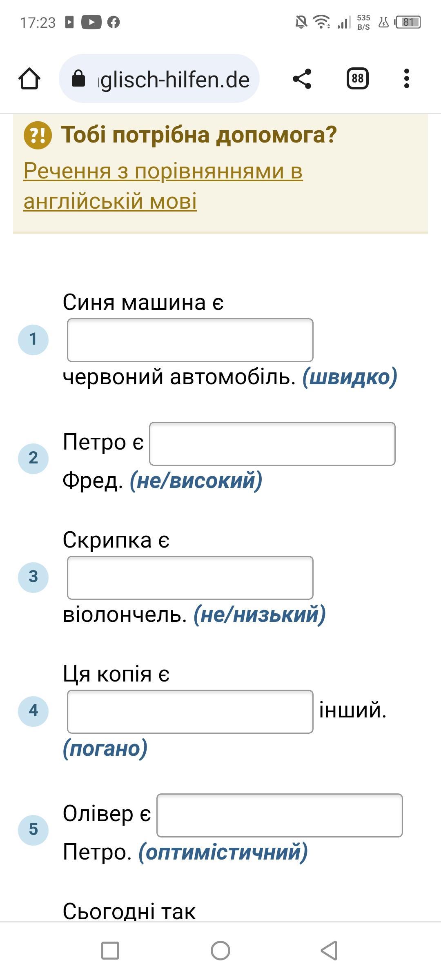This screenshot has height=980, width=441.
Task: Open the Речення з порівняннями link
Action: 163,186
